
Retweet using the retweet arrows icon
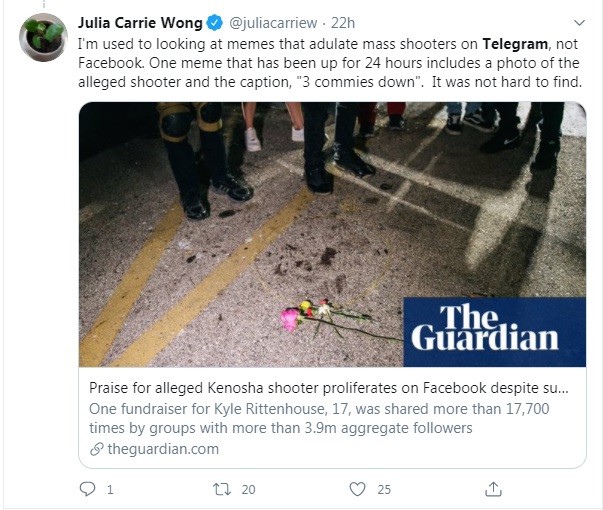click(222, 489)
